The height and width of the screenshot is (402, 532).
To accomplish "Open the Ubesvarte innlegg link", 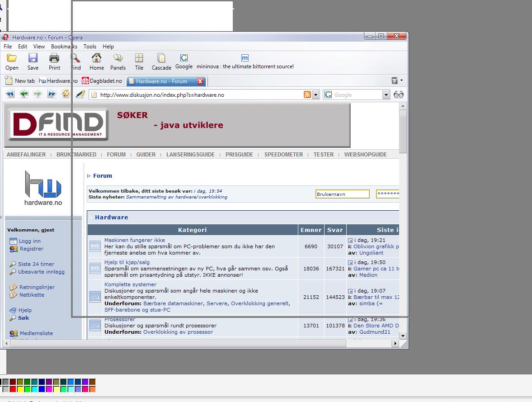I will pyautogui.click(x=41, y=272).
